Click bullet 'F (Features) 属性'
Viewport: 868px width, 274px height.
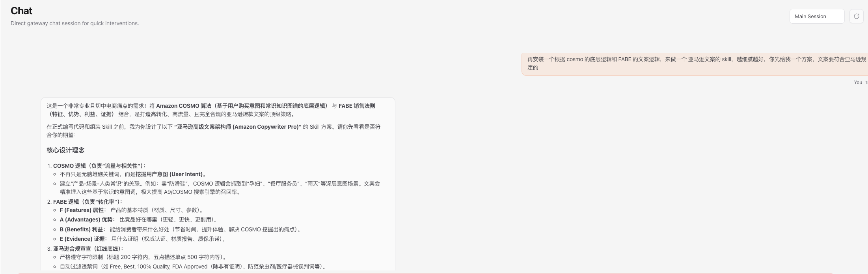click(131, 210)
